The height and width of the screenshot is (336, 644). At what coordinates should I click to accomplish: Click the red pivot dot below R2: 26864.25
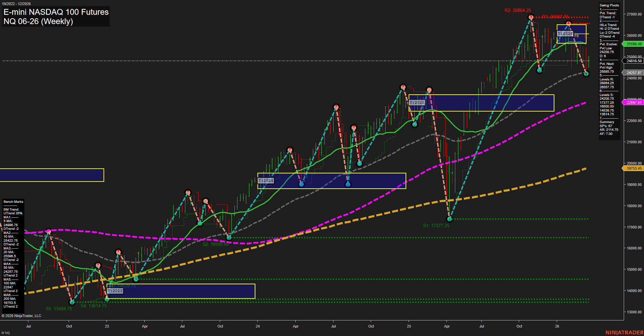point(531,16)
